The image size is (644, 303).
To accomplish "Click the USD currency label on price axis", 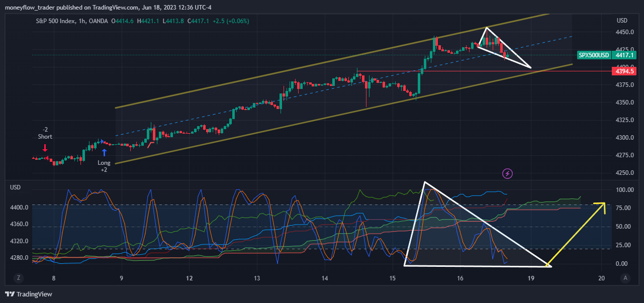I will click(622, 21).
